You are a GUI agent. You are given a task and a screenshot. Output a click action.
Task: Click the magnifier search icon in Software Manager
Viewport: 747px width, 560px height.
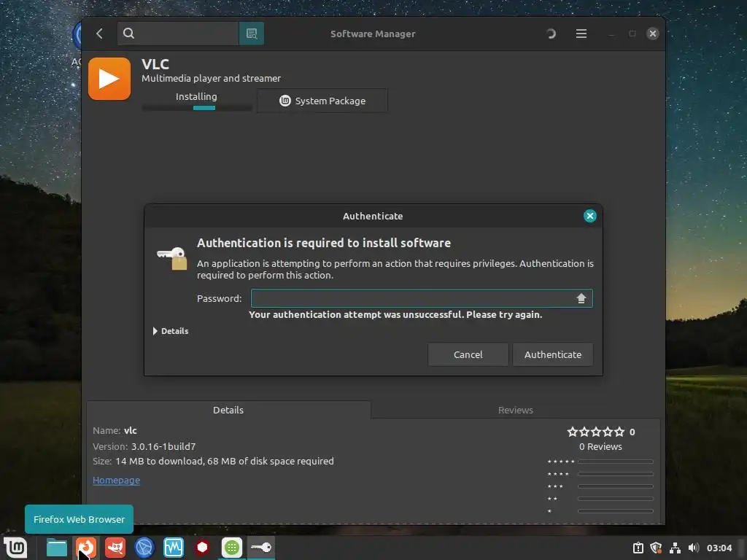128,34
